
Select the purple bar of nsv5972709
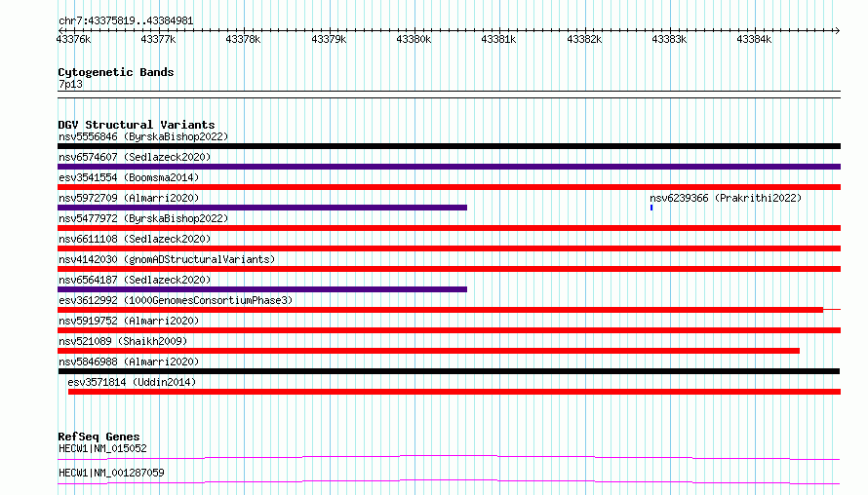262,208
